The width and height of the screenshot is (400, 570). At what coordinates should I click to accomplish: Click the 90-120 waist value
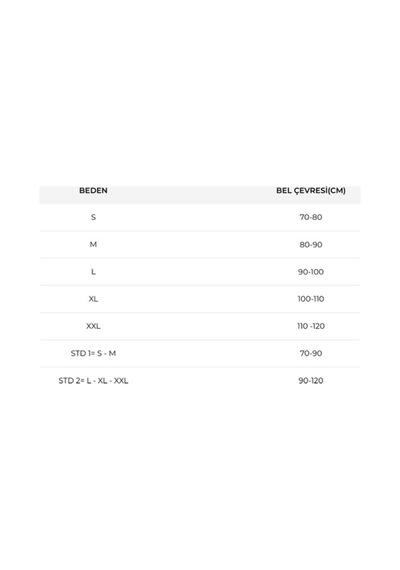pyautogui.click(x=311, y=381)
